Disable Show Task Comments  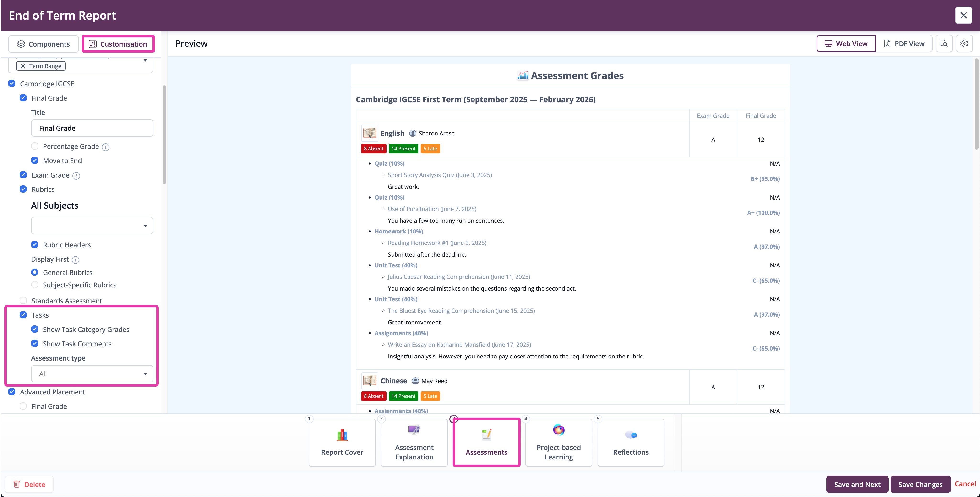tap(35, 343)
